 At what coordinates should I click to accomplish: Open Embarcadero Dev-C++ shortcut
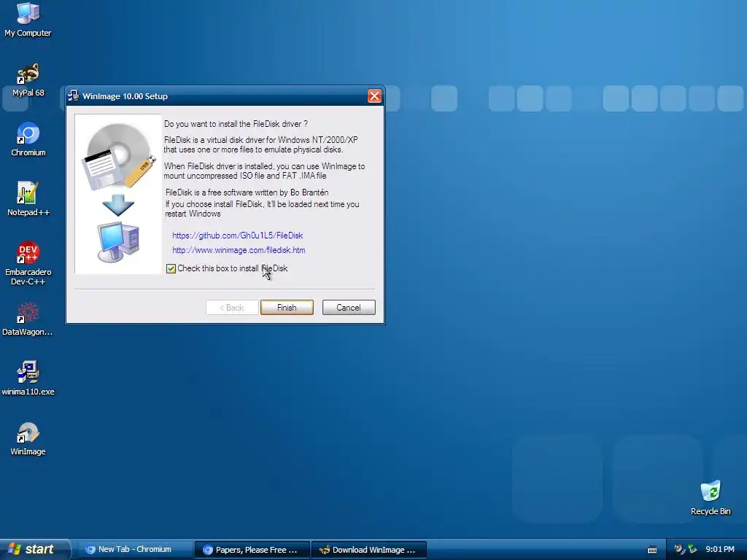[28, 263]
